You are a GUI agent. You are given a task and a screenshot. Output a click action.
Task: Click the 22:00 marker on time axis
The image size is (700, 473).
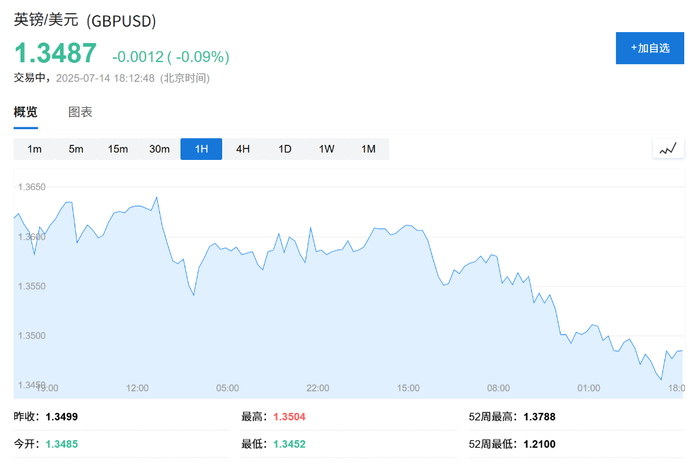[318, 388]
